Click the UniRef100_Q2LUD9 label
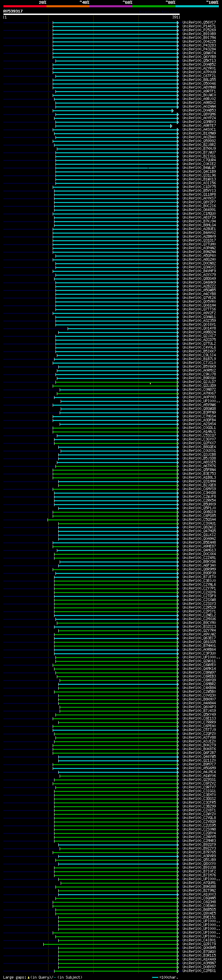Image resolution: width=222 pixels, height=980 pixels. tap(199, 386)
